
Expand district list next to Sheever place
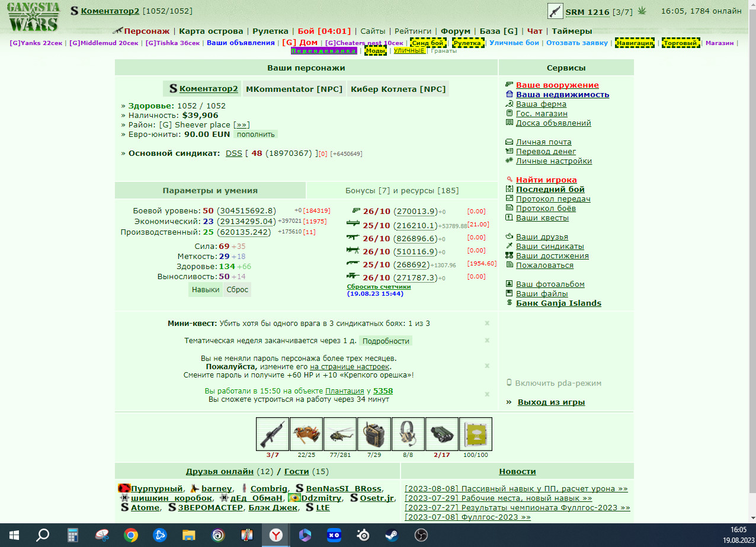pyautogui.click(x=242, y=125)
